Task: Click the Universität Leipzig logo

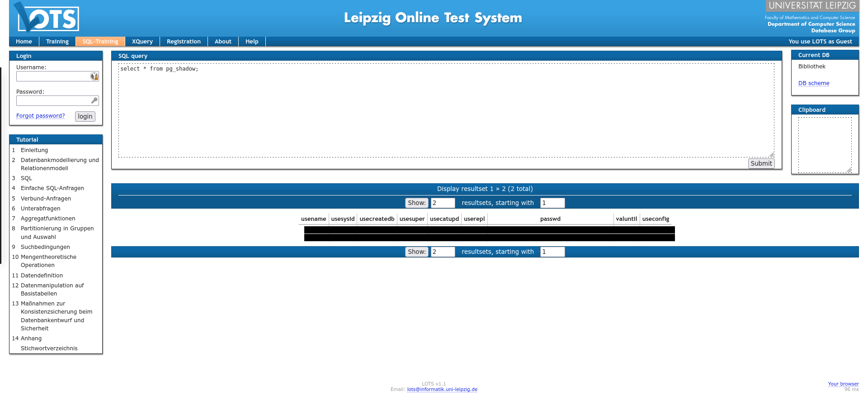Action: [812, 5]
